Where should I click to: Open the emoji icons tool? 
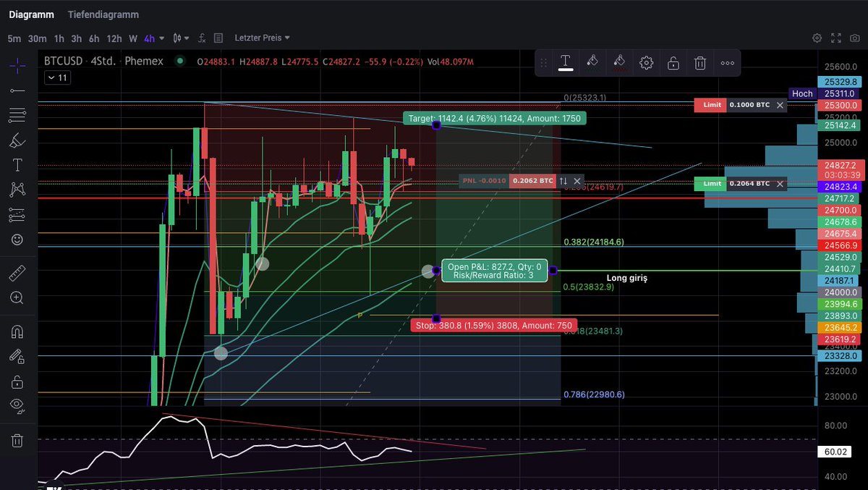18,240
